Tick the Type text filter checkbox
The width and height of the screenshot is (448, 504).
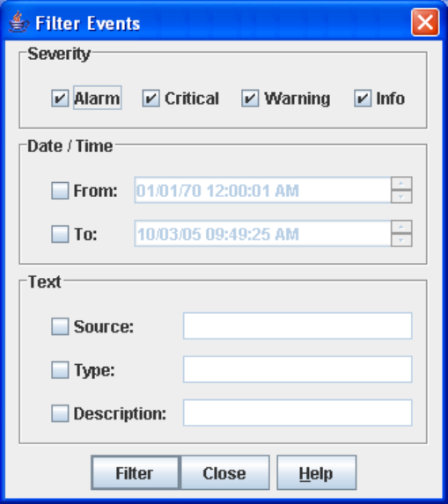(60, 370)
